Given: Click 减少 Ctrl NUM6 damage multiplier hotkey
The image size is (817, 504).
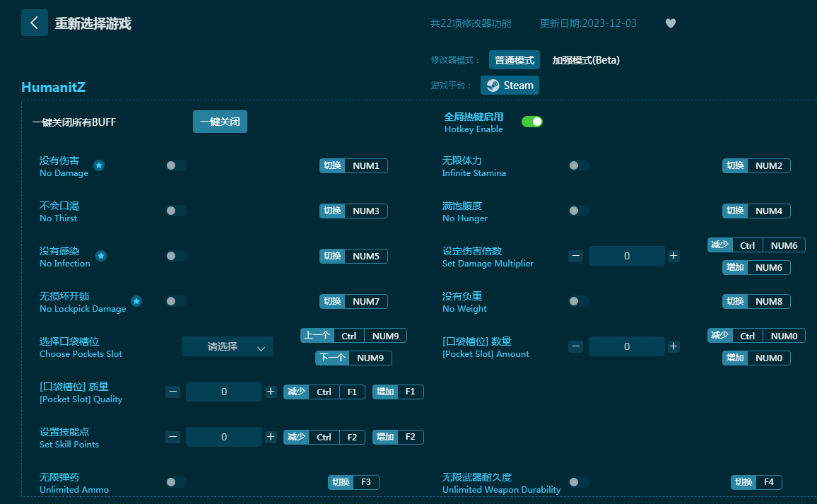Looking at the screenshot, I should [x=756, y=245].
